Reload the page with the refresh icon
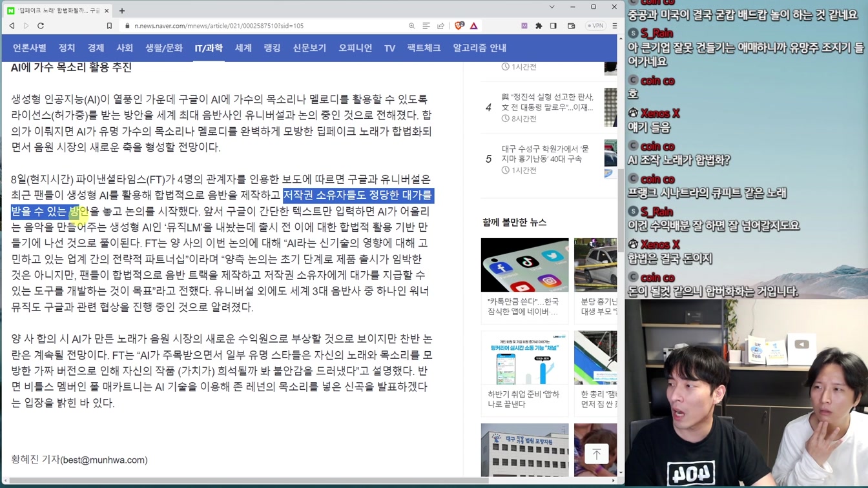868x488 pixels. point(41,26)
